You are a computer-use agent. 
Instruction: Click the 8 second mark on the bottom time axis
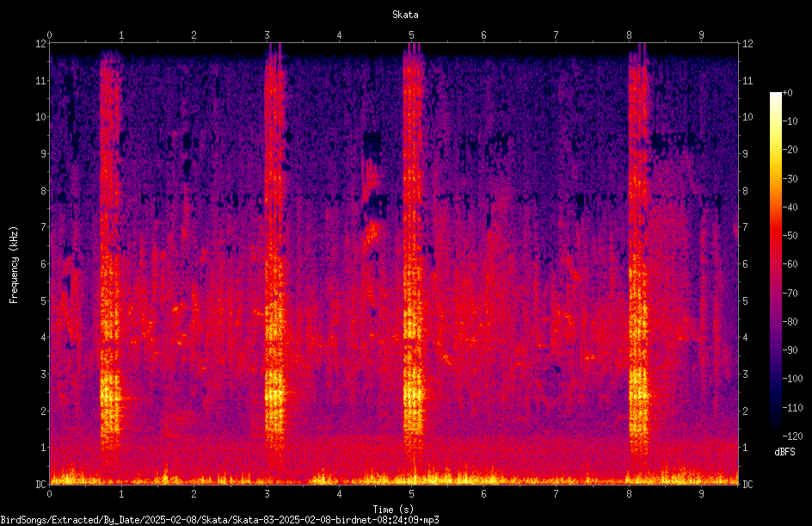click(x=629, y=494)
